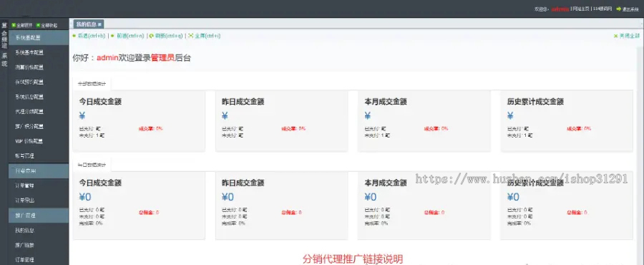Open 推广积分配置 in the sidebar
This screenshot has height=265, width=644.
pos(29,126)
